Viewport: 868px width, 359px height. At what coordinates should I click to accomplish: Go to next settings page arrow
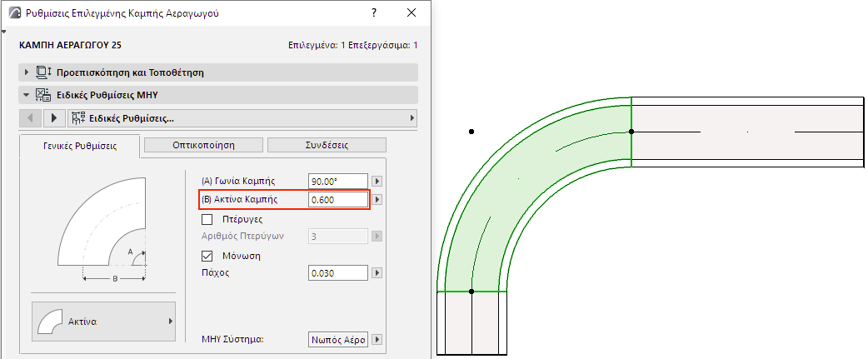pos(53,117)
